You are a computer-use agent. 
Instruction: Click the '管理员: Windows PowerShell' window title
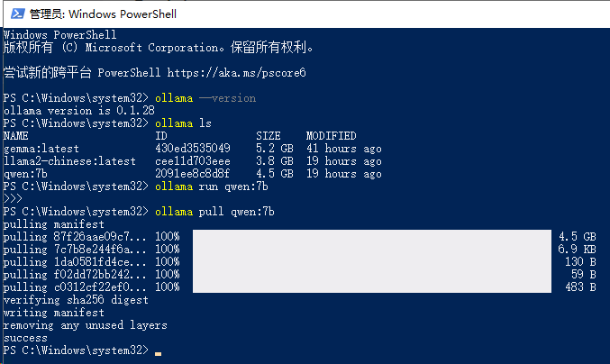pos(103,14)
